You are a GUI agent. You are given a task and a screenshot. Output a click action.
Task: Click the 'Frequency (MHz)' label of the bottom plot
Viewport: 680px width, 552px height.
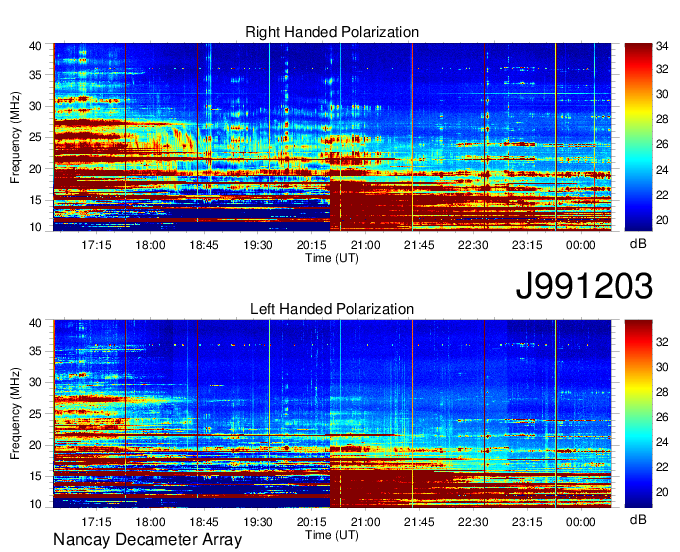15,414
